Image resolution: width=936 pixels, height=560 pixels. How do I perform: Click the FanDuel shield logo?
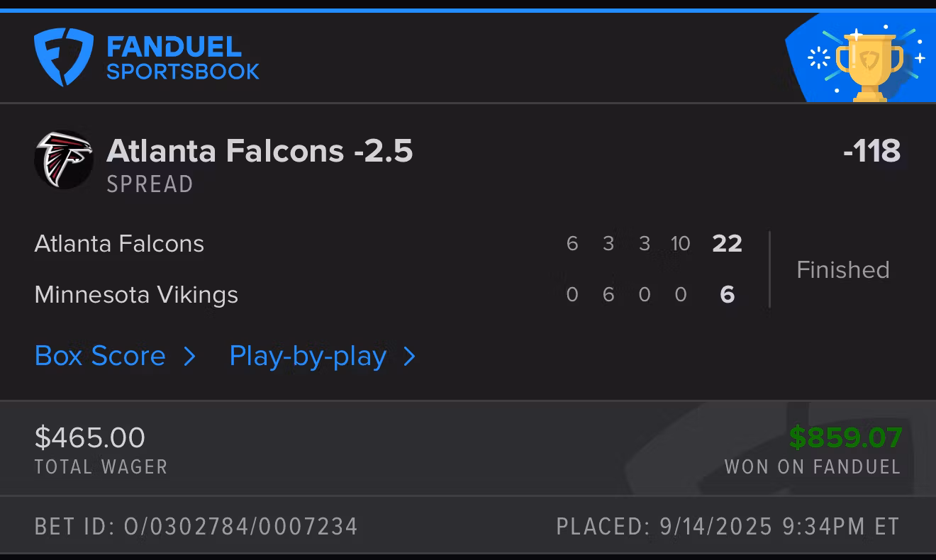click(x=63, y=57)
